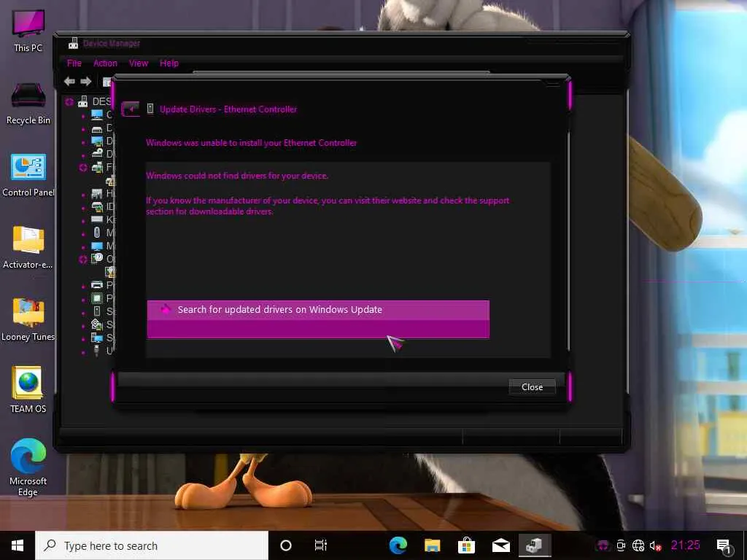Select the floppy controllers category icon
Image resolution: width=747 pixels, height=560 pixels.
97,167
